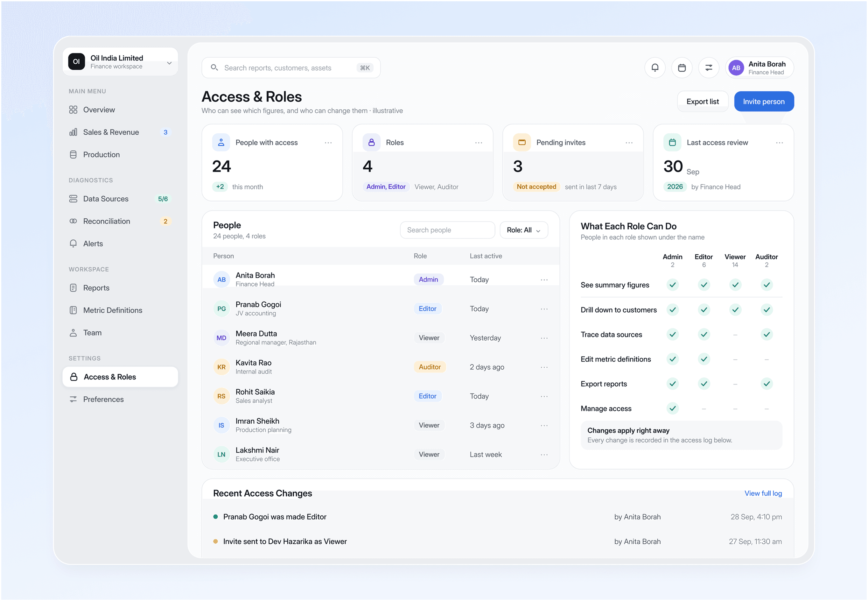
Task: Open Metric Definitions in workspace menu
Action: click(x=120, y=310)
